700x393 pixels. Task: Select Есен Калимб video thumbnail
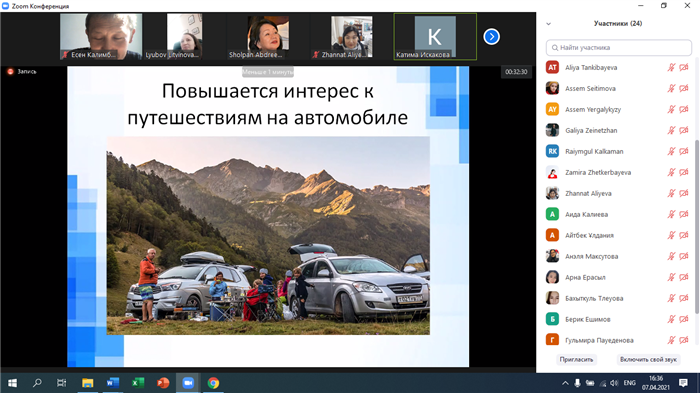tap(101, 37)
